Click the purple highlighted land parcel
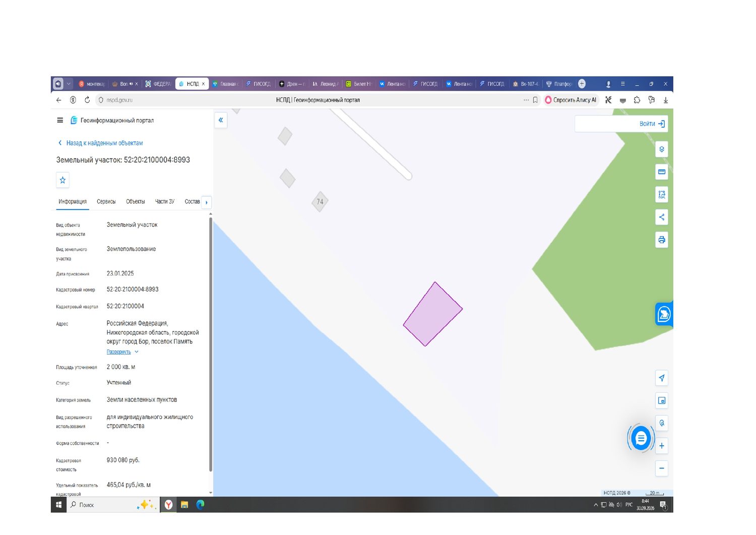The height and width of the screenshot is (535, 756). [433, 314]
